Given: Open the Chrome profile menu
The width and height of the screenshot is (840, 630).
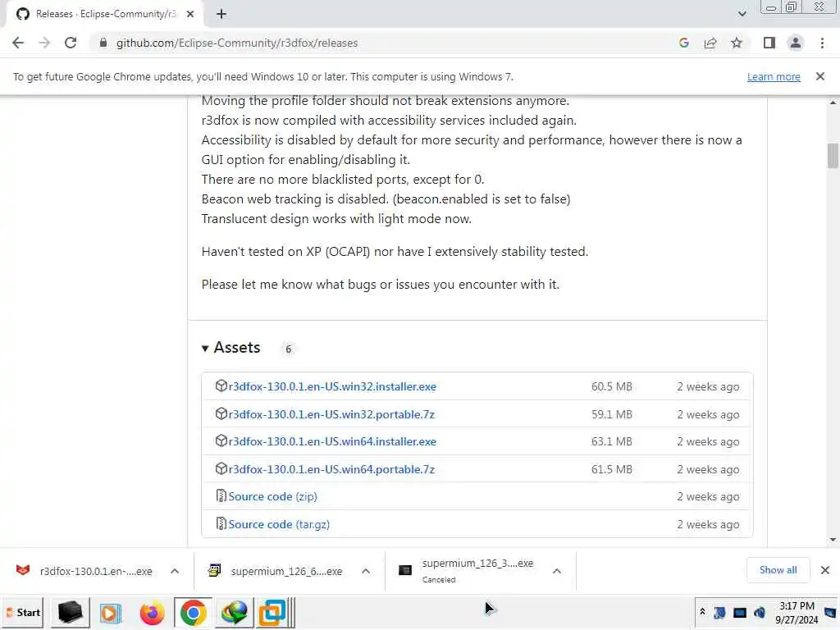Looking at the screenshot, I should pos(796,43).
